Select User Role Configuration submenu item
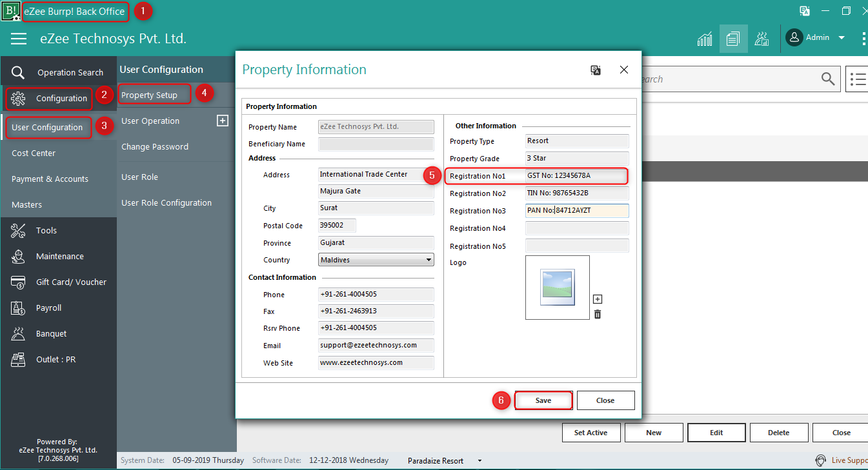Viewport: 868px width, 470px height. [167, 202]
